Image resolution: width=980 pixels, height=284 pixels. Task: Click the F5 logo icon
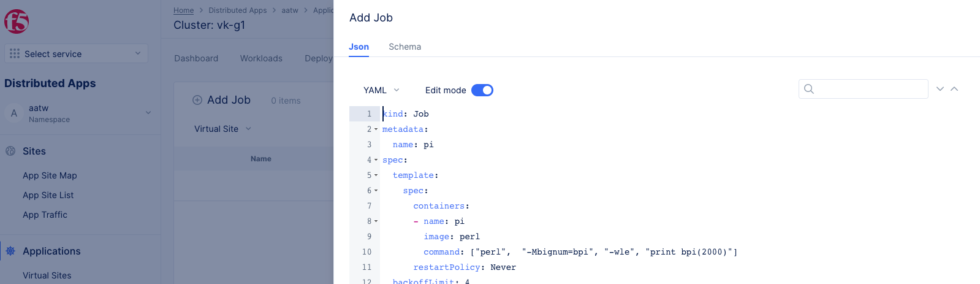(x=17, y=21)
